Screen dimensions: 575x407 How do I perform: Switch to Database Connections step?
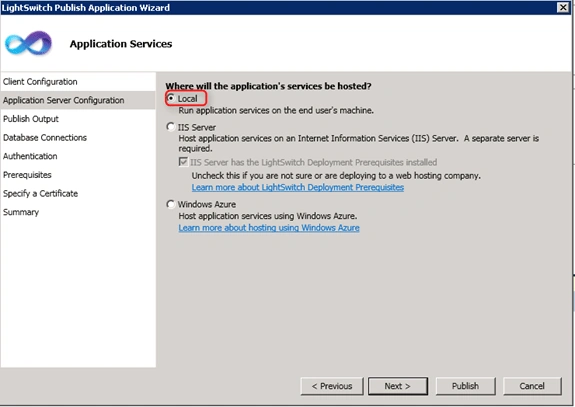tap(45, 138)
